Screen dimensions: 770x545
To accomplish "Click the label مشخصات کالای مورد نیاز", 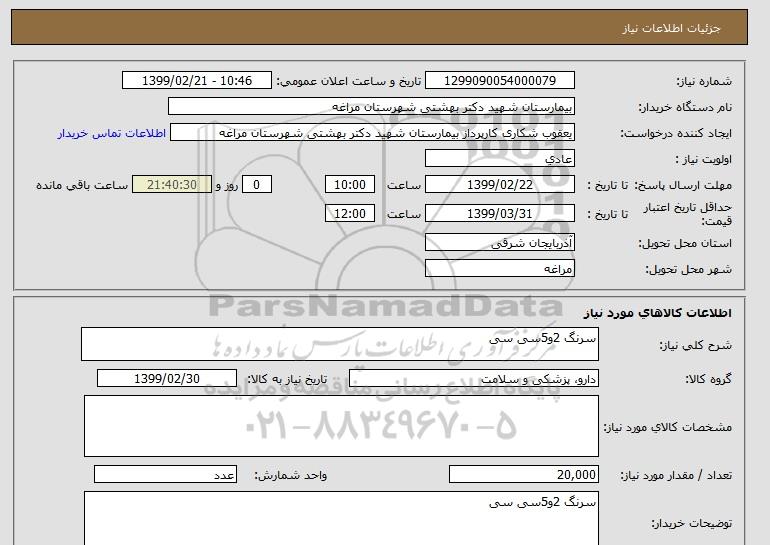I will click(x=668, y=427).
